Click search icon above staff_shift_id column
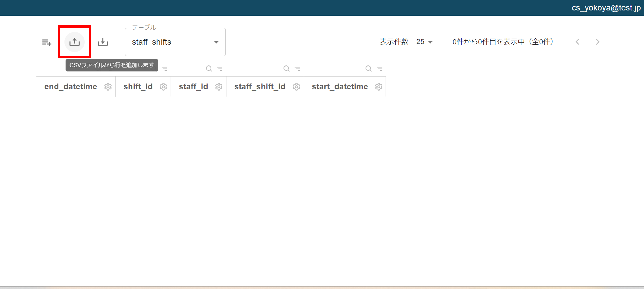The height and width of the screenshot is (289, 644). 287,68
